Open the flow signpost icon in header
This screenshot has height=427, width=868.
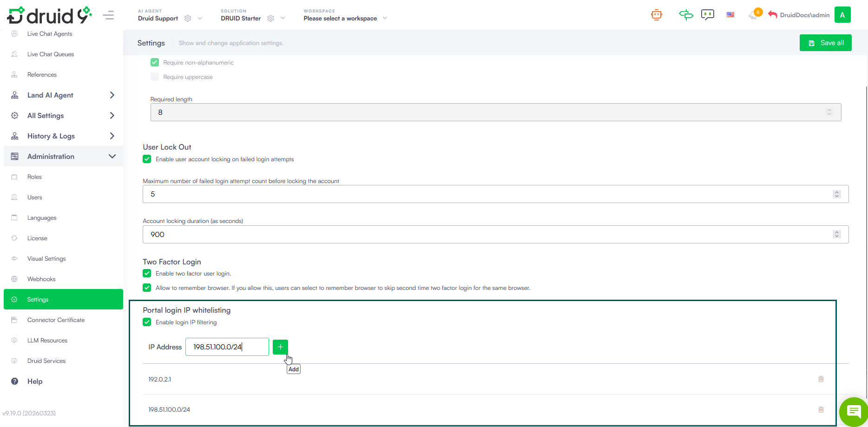click(686, 15)
